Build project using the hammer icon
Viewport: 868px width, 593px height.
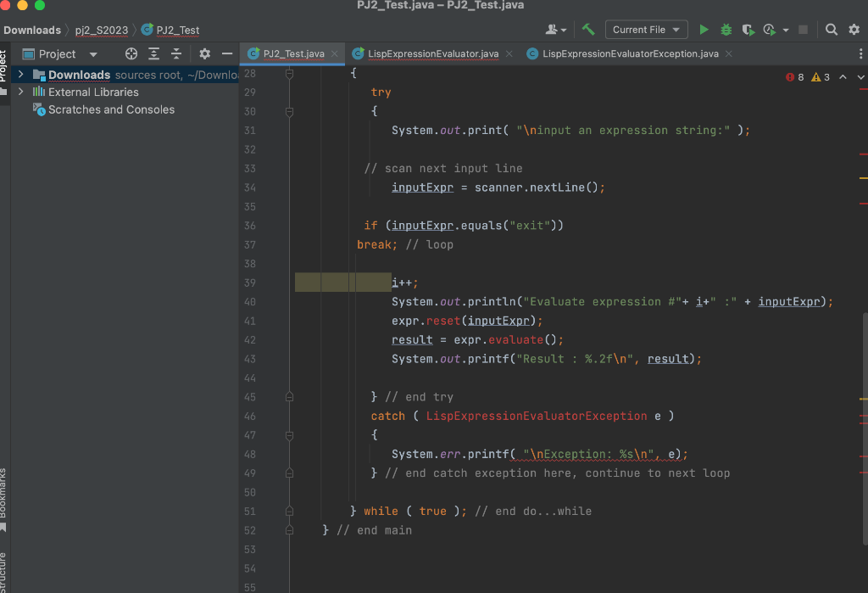coord(588,30)
